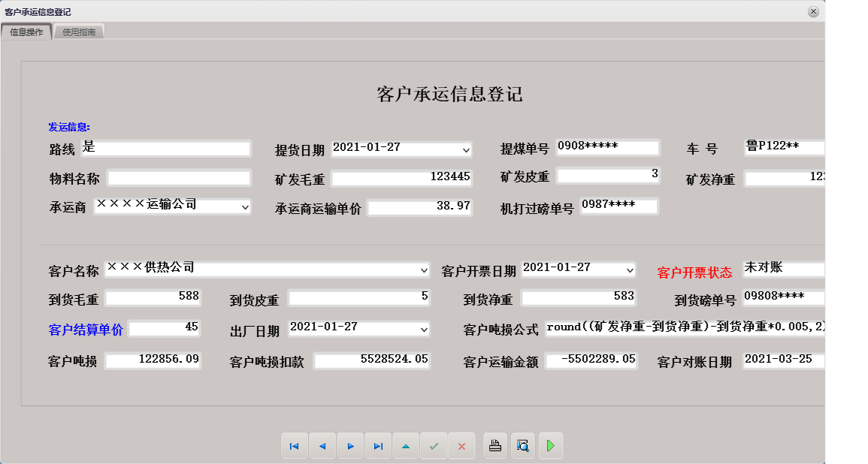Jump to the first record
The width and height of the screenshot is (868, 464).
pos(295,445)
